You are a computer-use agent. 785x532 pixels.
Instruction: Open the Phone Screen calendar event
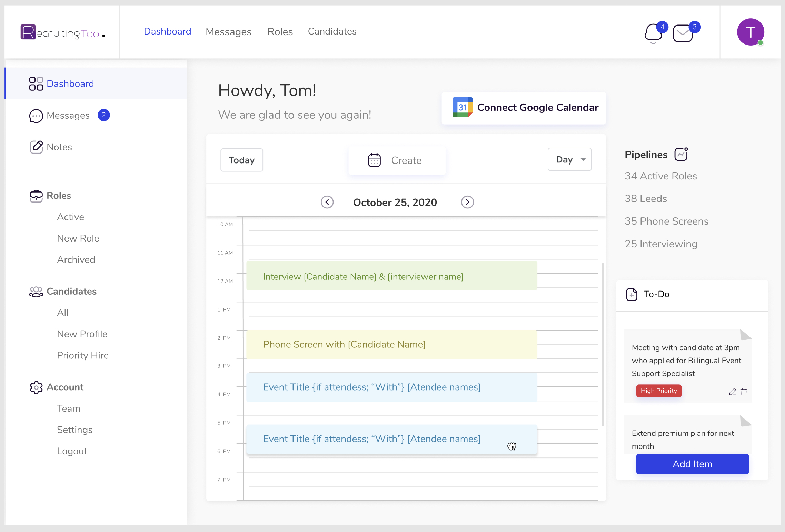391,344
